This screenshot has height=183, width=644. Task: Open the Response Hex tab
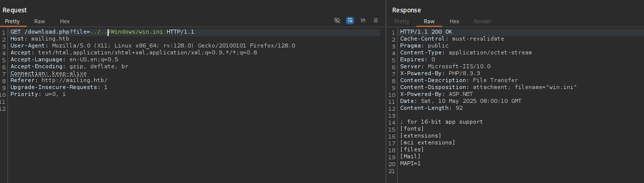point(455,21)
